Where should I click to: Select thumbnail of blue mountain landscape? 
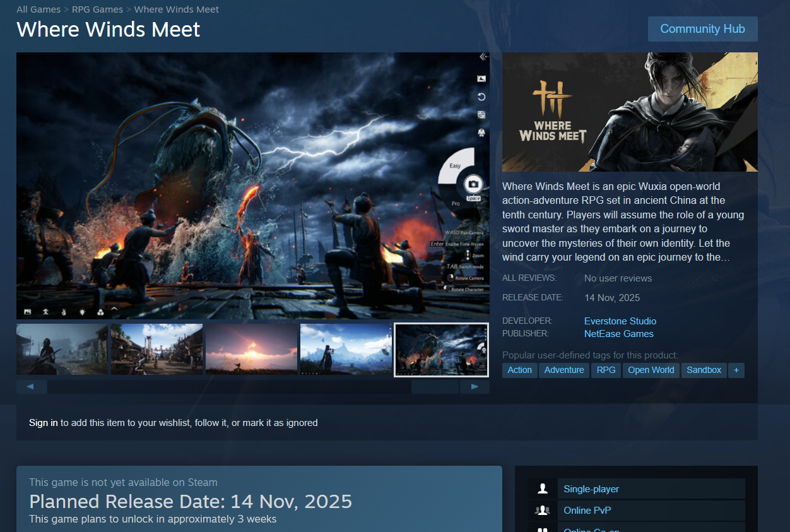point(346,350)
